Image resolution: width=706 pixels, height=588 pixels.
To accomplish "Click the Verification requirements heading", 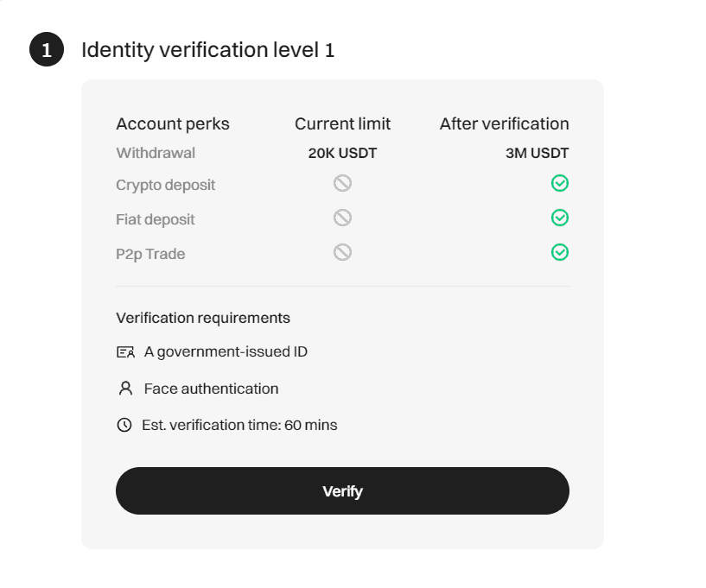I will [203, 318].
